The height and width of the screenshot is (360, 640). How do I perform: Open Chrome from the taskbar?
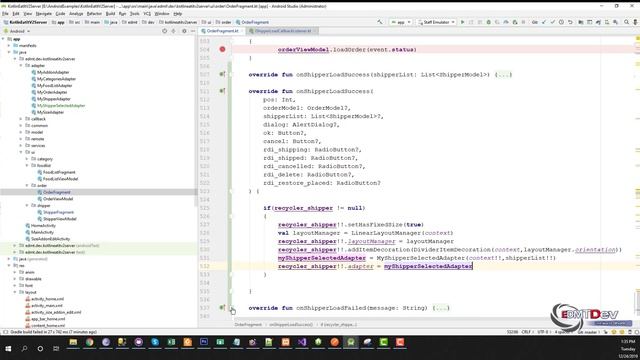pyautogui.click(x=89, y=342)
